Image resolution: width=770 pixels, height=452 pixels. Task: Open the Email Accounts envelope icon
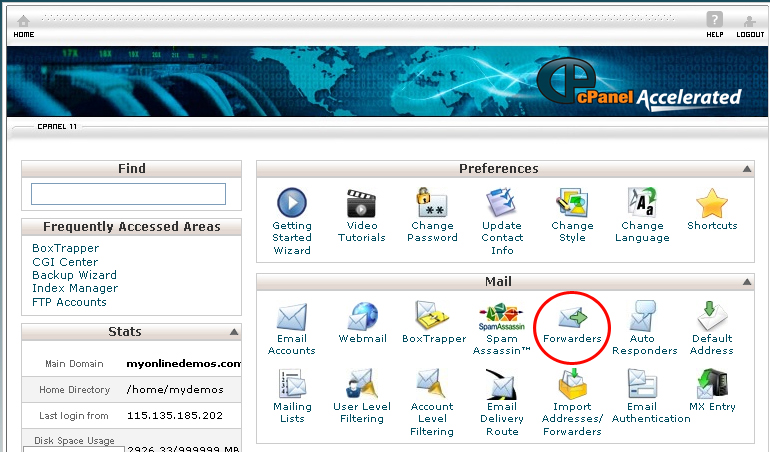coord(292,317)
